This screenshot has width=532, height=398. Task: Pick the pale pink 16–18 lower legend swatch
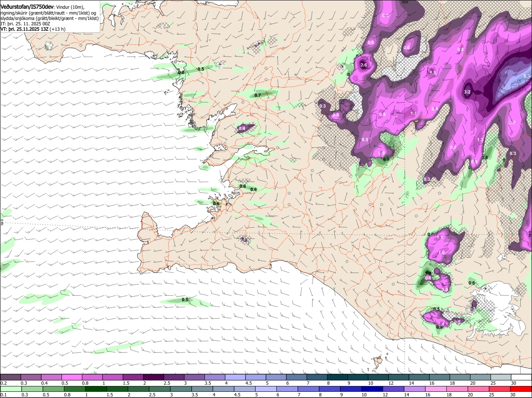click(x=436, y=389)
